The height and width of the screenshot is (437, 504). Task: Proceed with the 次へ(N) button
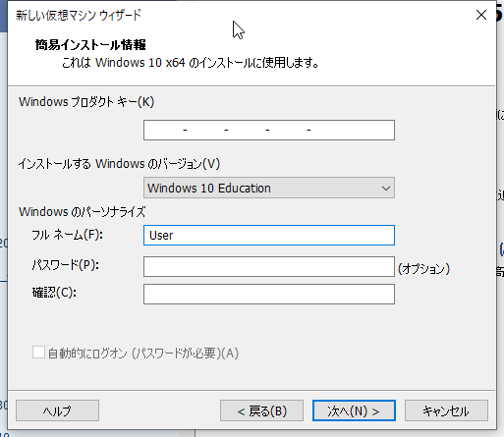[x=354, y=410]
